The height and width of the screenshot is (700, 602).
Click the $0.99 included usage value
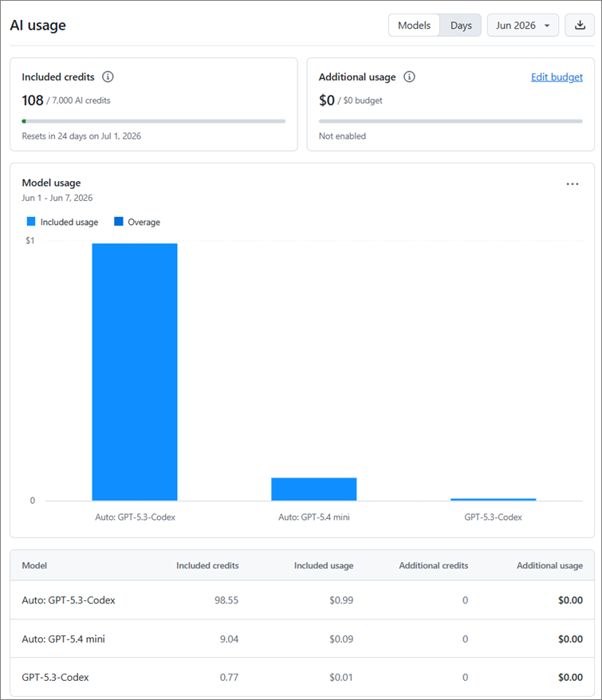click(x=341, y=600)
